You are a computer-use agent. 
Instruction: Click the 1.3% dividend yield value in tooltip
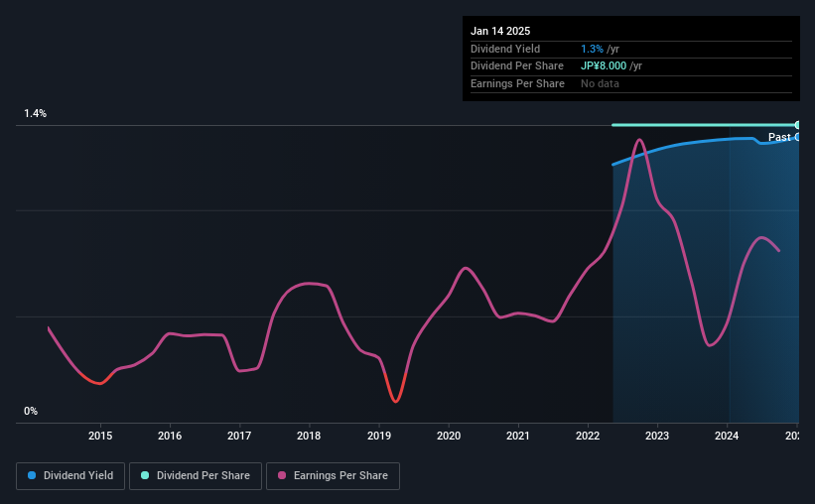click(x=591, y=49)
